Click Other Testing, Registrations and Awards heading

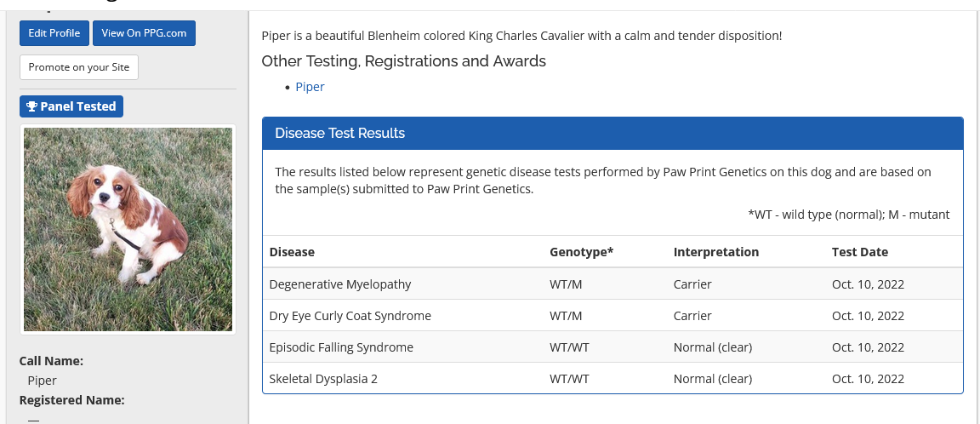click(403, 61)
